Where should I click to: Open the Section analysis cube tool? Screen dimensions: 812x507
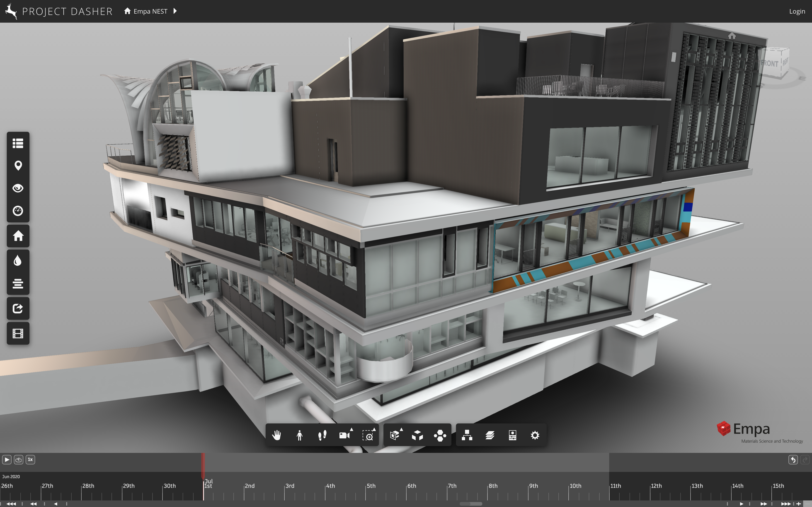click(395, 435)
